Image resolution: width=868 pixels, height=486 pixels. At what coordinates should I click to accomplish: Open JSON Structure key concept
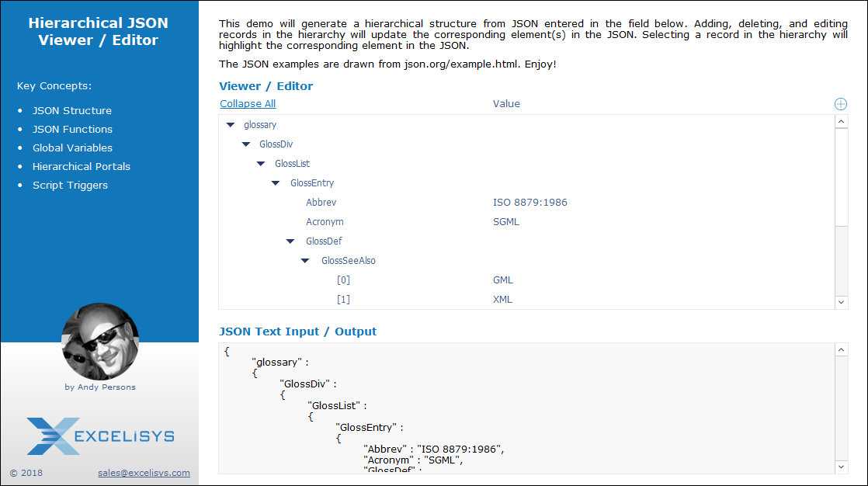tap(72, 111)
